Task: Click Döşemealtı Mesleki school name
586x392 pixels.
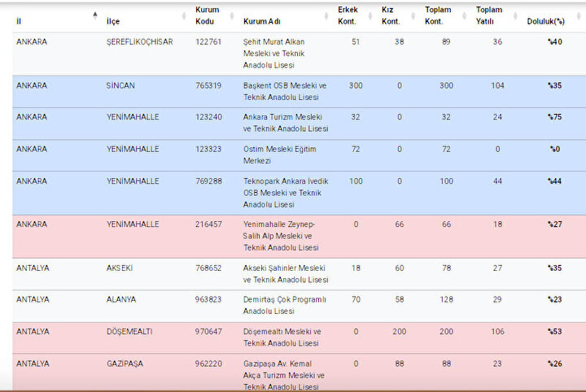Action: tap(282, 338)
